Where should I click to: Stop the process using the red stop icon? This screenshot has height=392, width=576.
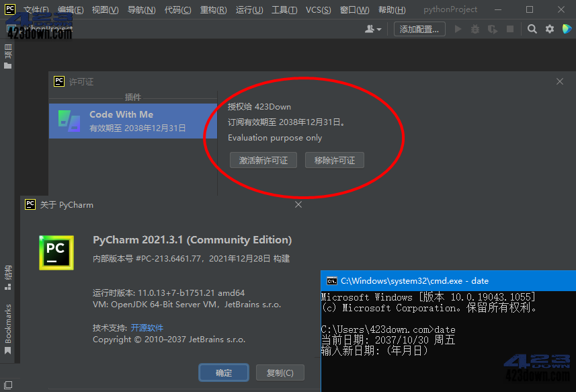coord(509,30)
